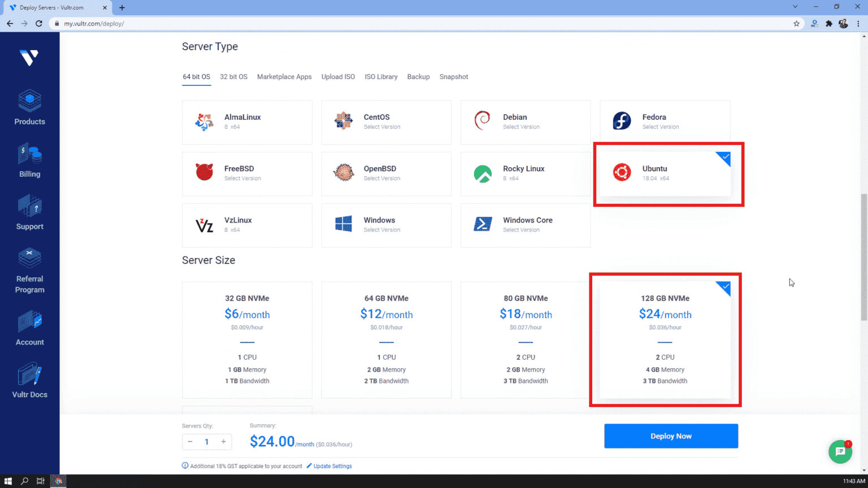
Task: Open the Fedora Select Version dropdown
Action: (665, 122)
